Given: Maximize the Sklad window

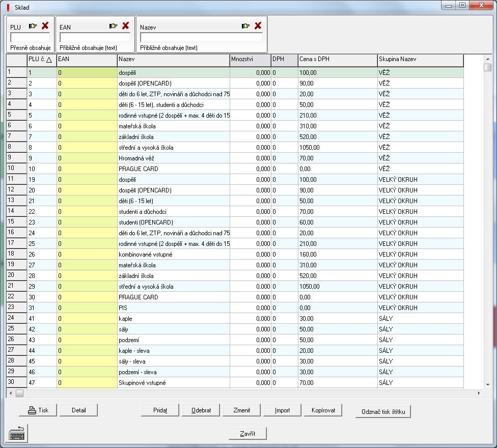Looking at the screenshot, I should pos(462,6).
